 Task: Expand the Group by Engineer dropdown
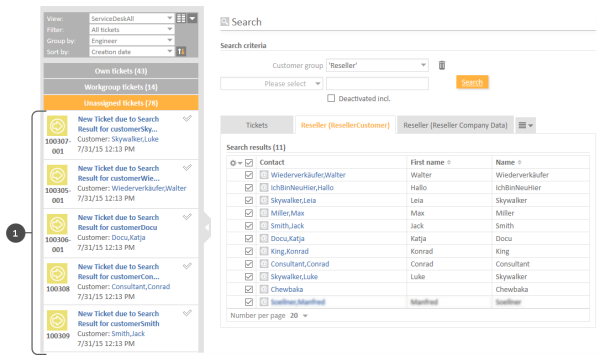tap(132, 41)
